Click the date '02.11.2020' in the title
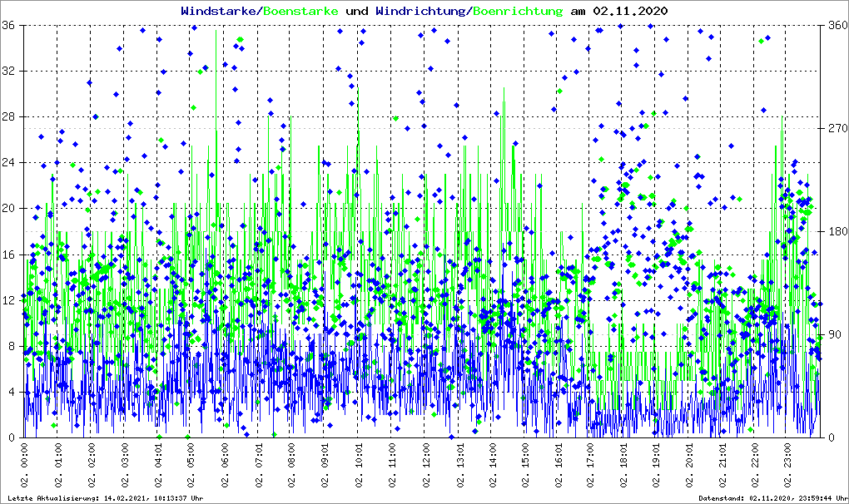Screen dimensions: 849x504 tap(629, 12)
